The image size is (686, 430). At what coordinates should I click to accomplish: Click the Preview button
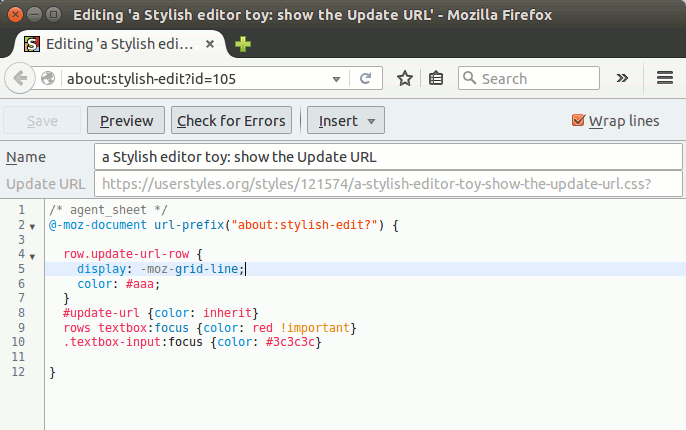coord(126,120)
